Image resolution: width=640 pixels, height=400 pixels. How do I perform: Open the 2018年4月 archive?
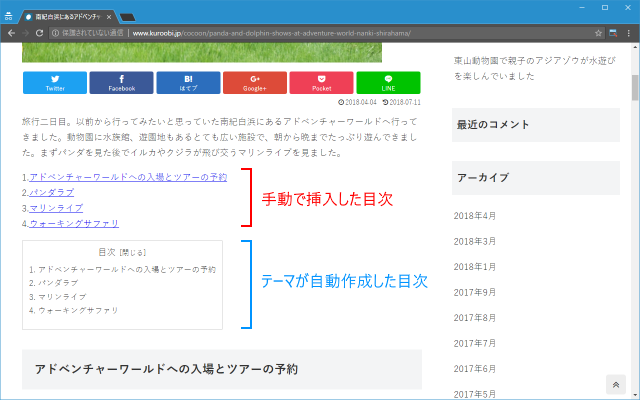(475, 216)
